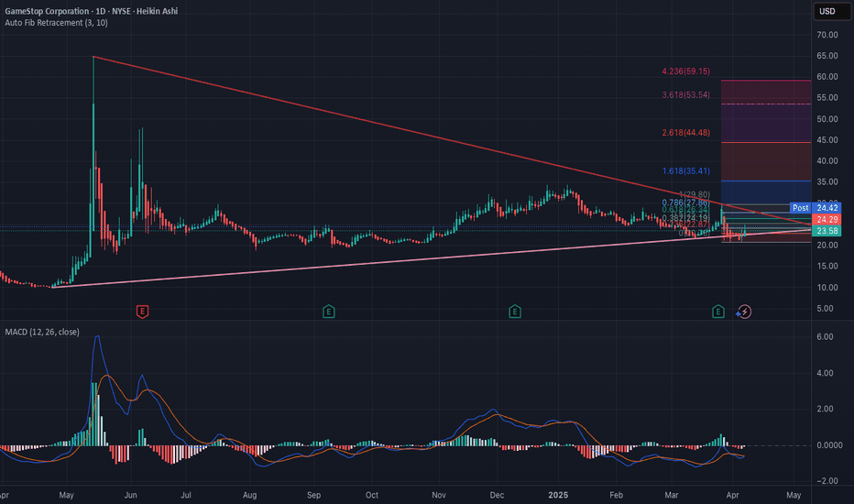Click Mar on the time axis
The height and width of the screenshot is (504, 854).
pos(672,495)
